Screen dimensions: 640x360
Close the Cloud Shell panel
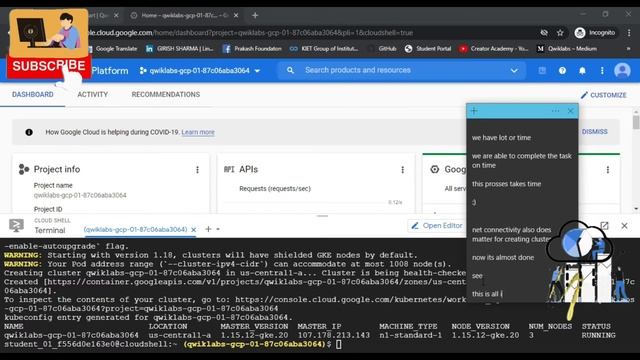point(624,226)
